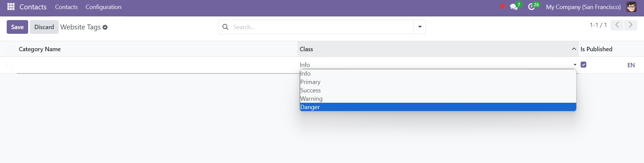Discard the unsaved changes
This screenshot has width=644, height=163.
pyautogui.click(x=44, y=27)
